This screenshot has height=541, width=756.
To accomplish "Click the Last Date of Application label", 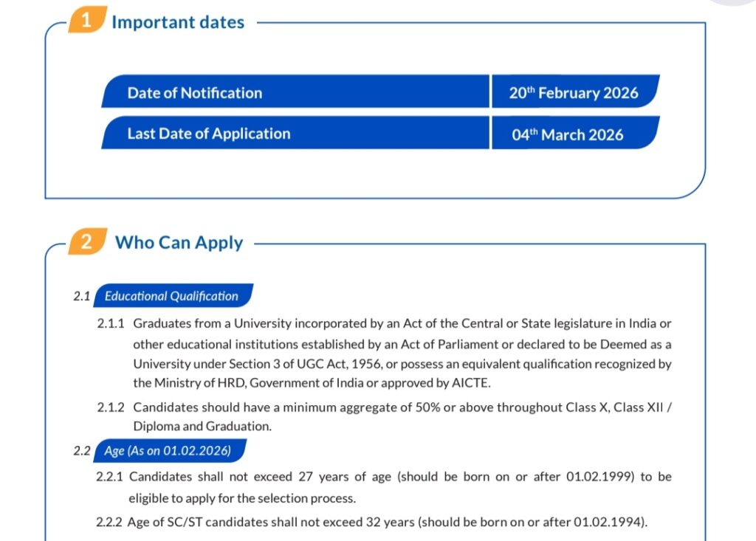I will pyautogui.click(x=208, y=134).
